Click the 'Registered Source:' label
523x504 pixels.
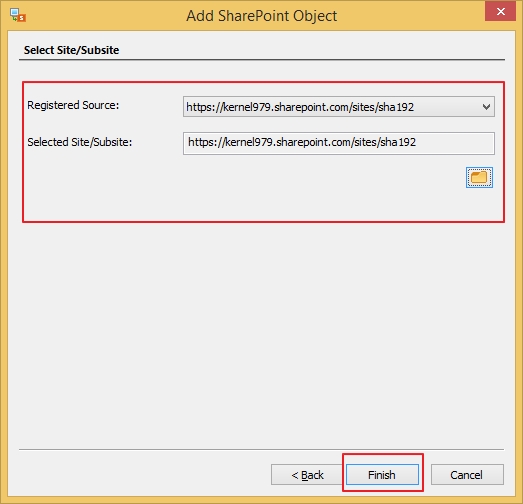click(x=73, y=105)
